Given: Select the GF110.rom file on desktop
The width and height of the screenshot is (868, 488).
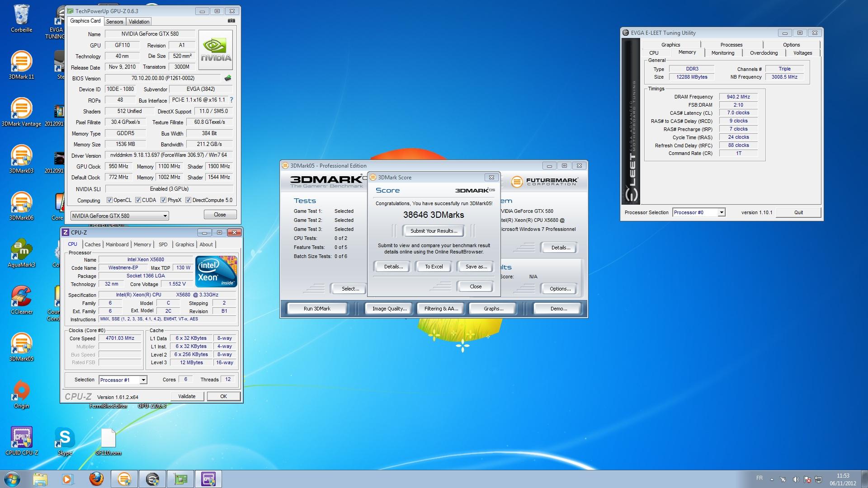Looking at the screenshot, I should pyautogui.click(x=108, y=441).
